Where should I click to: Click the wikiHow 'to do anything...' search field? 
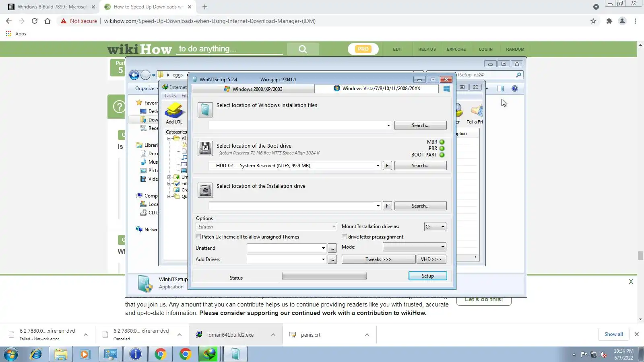coord(230,49)
